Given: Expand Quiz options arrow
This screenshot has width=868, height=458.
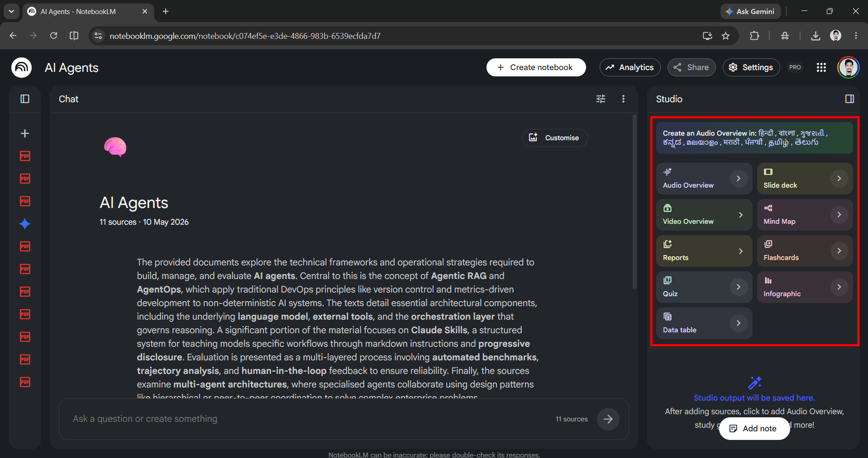Looking at the screenshot, I should pos(739,287).
